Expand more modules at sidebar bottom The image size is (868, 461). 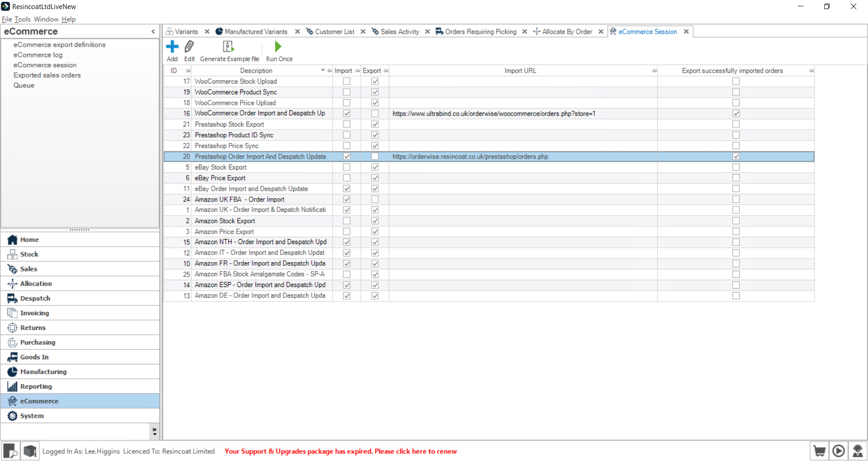(155, 432)
